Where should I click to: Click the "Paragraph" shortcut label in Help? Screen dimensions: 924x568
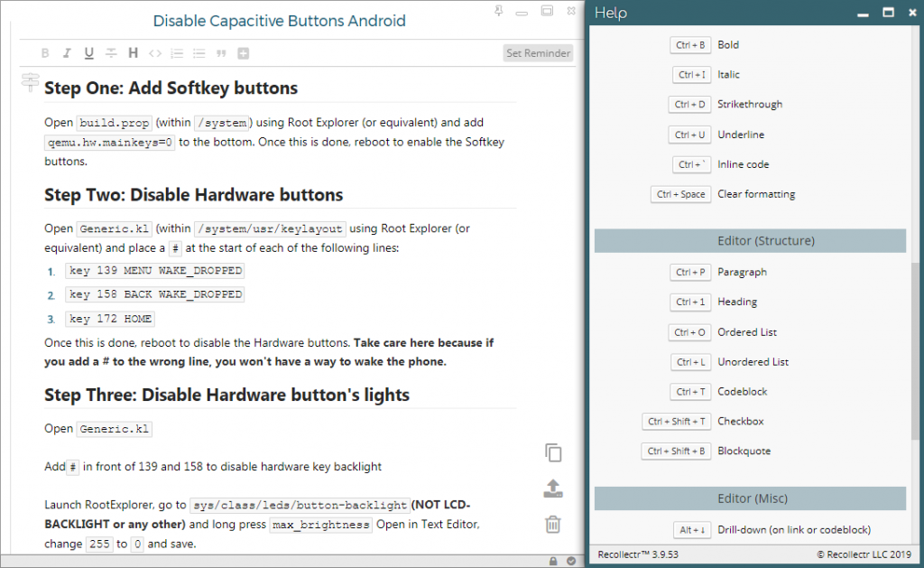tap(742, 272)
